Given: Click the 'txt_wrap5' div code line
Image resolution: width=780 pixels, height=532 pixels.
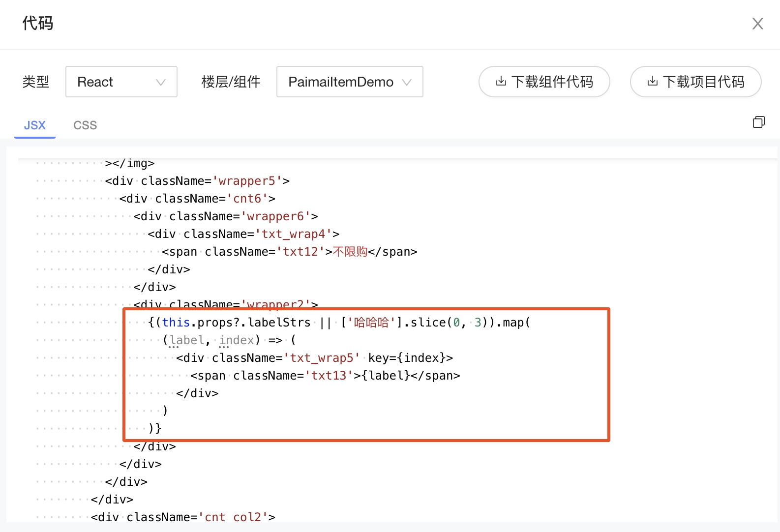Looking at the screenshot, I should (x=314, y=358).
